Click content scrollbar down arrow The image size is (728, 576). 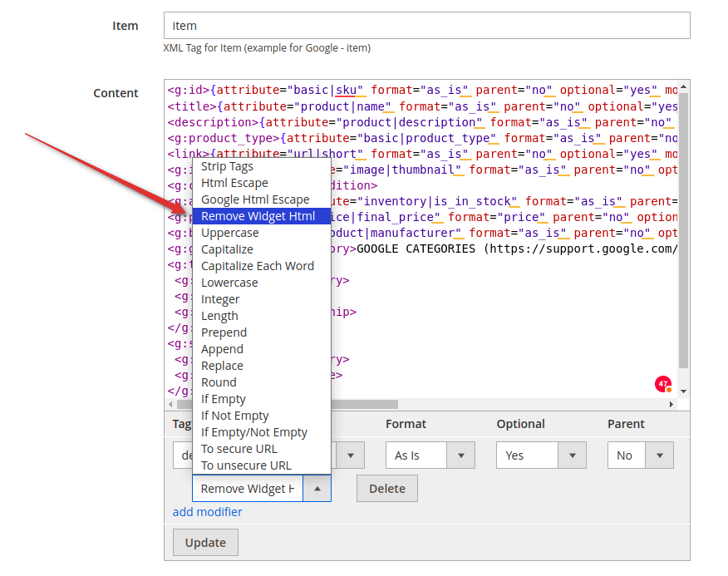click(683, 391)
